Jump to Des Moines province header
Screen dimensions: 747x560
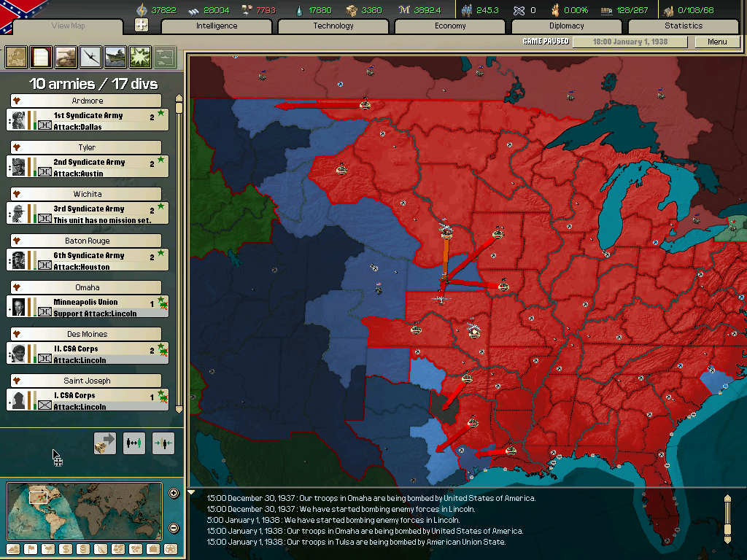86,334
